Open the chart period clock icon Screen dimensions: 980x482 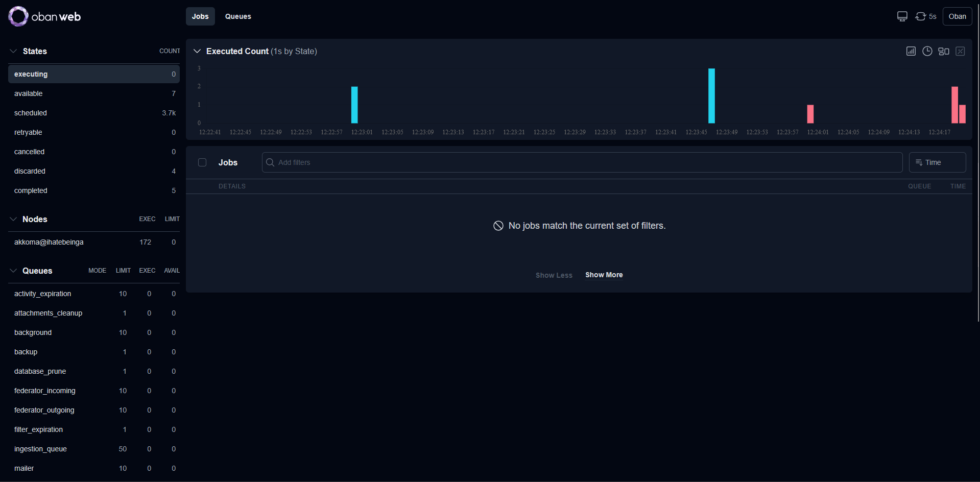coord(927,51)
